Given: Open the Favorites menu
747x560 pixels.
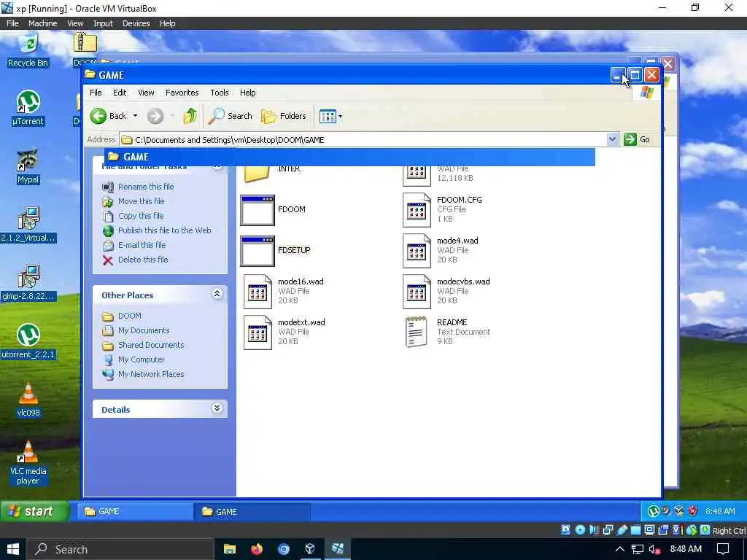Looking at the screenshot, I should [x=182, y=93].
